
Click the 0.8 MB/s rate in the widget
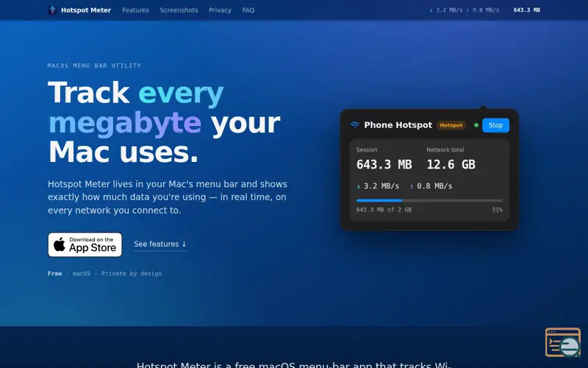point(434,186)
